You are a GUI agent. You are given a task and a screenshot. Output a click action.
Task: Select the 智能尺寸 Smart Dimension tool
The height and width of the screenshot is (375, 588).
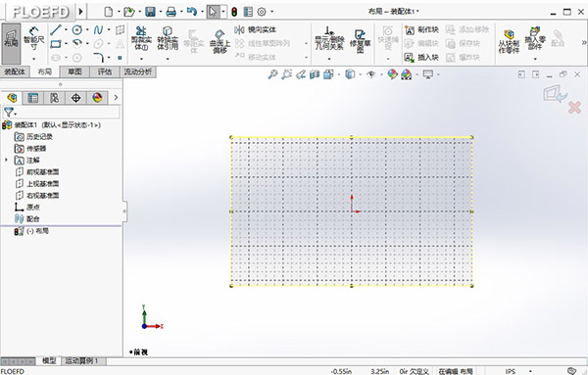[x=33, y=38]
